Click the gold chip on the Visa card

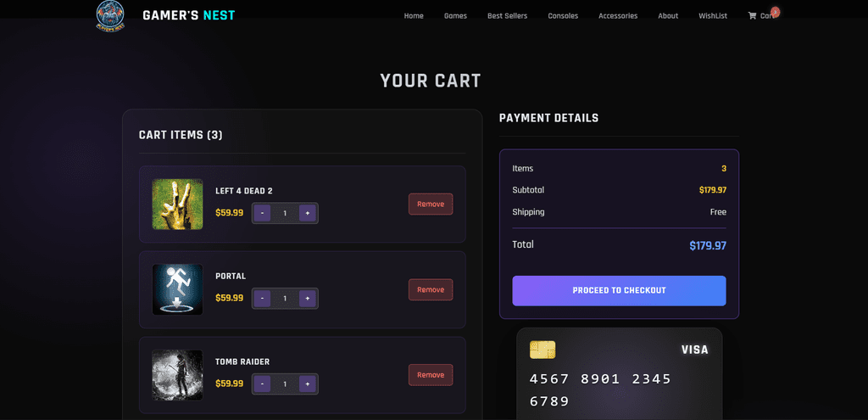point(542,350)
